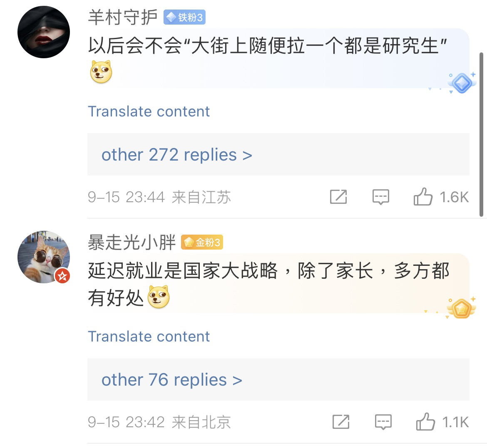Screen dimensions: 487x448
Task: Open reply icon on 羊村守护's comment
Action: click(380, 197)
